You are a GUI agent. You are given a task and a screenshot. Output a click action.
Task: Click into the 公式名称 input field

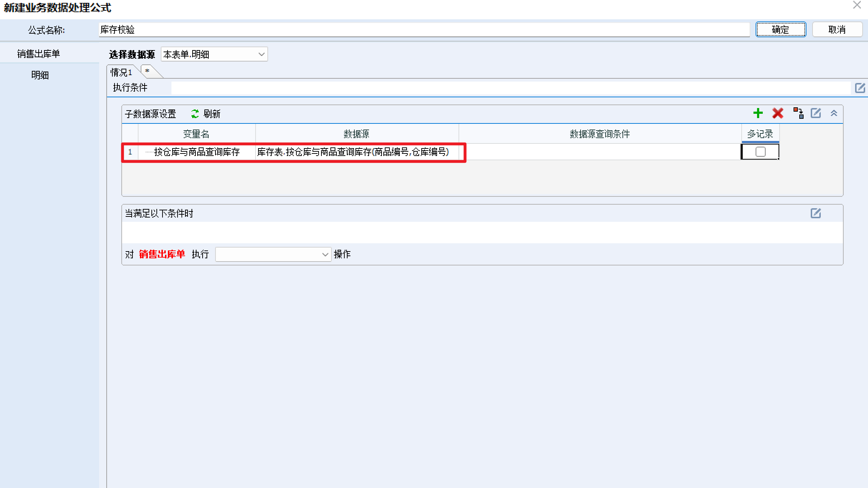[424, 30]
